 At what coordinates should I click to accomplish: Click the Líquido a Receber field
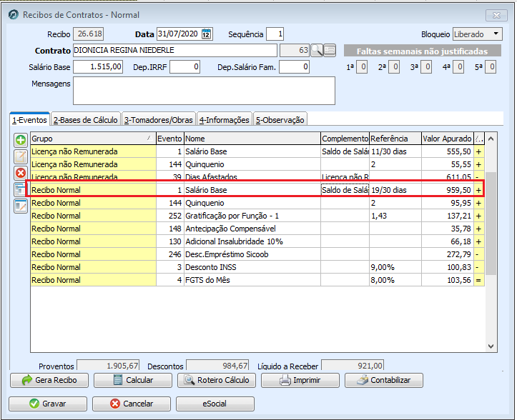coord(353,365)
